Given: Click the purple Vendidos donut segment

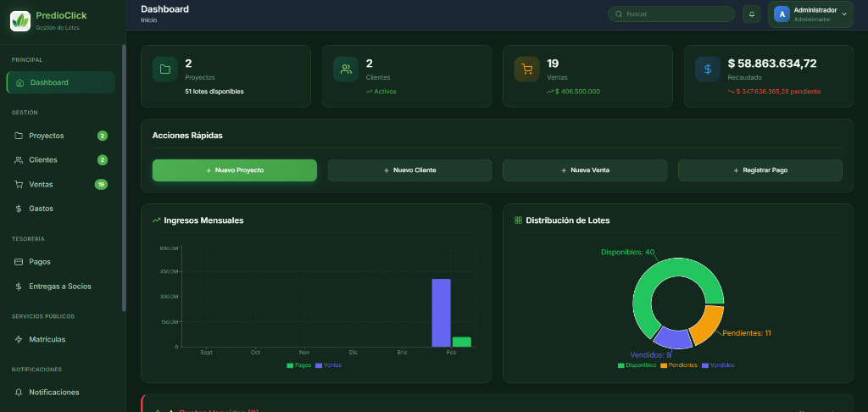Looking at the screenshot, I should coord(673,337).
